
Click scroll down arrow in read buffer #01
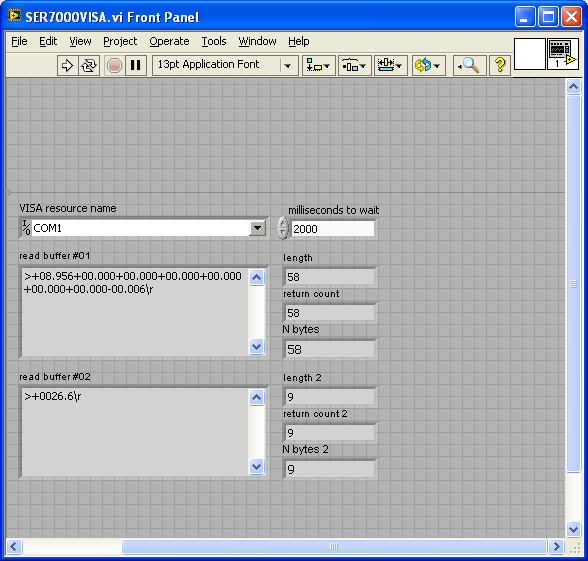256,346
